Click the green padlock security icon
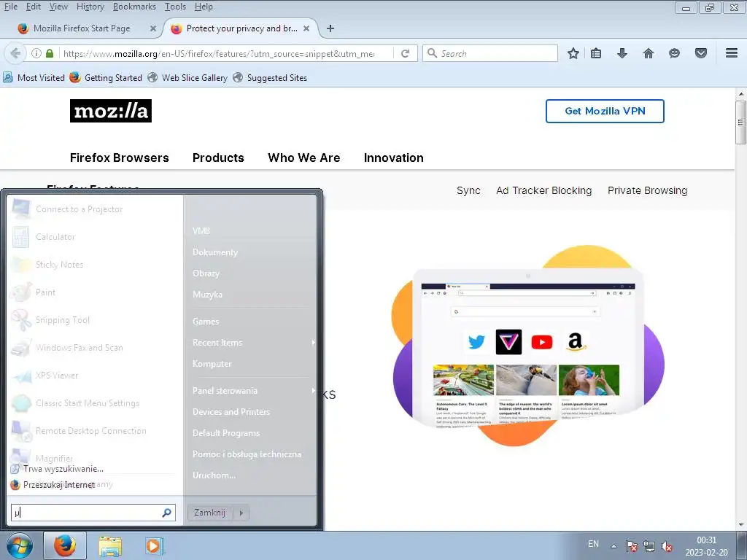This screenshot has height=560, width=747. tap(50, 53)
